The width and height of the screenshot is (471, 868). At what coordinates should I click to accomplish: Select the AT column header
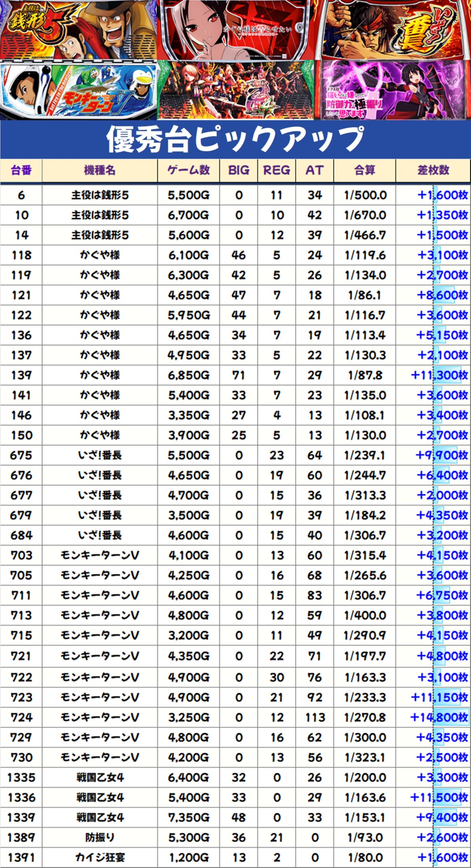coord(314,170)
